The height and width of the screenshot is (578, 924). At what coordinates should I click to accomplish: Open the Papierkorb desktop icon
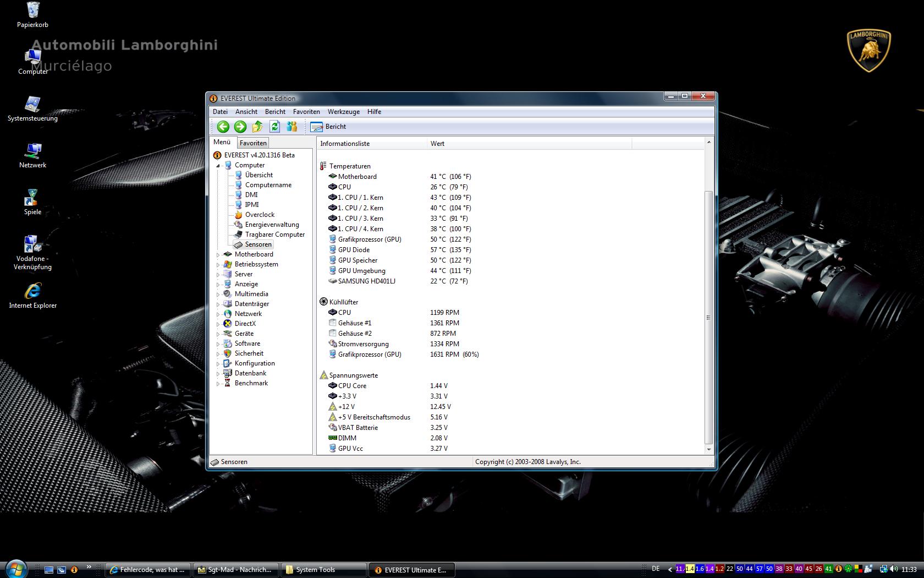[32, 15]
